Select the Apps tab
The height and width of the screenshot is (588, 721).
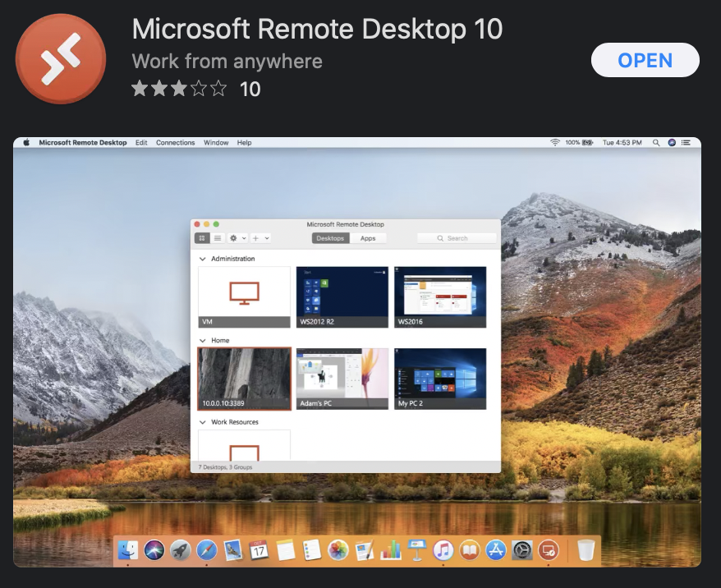pyautogui.click(x=368, y=238)
